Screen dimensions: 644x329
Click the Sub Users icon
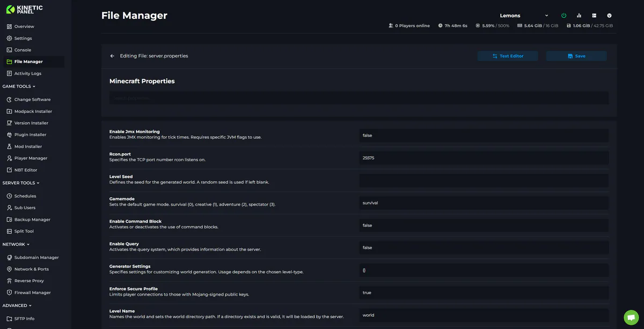click(9, 208)
